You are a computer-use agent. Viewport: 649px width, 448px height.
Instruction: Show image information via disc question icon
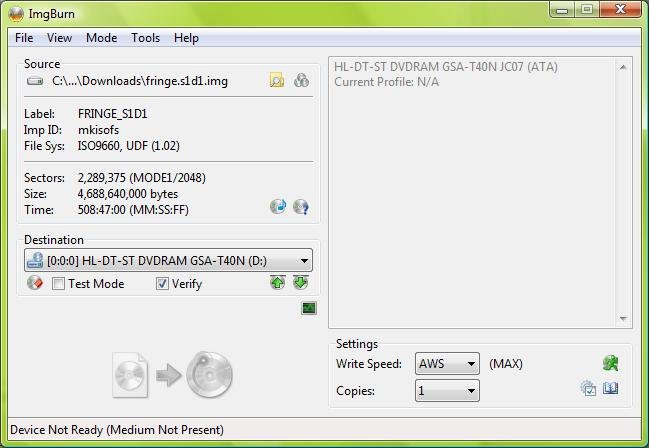[x=301, y=207]
